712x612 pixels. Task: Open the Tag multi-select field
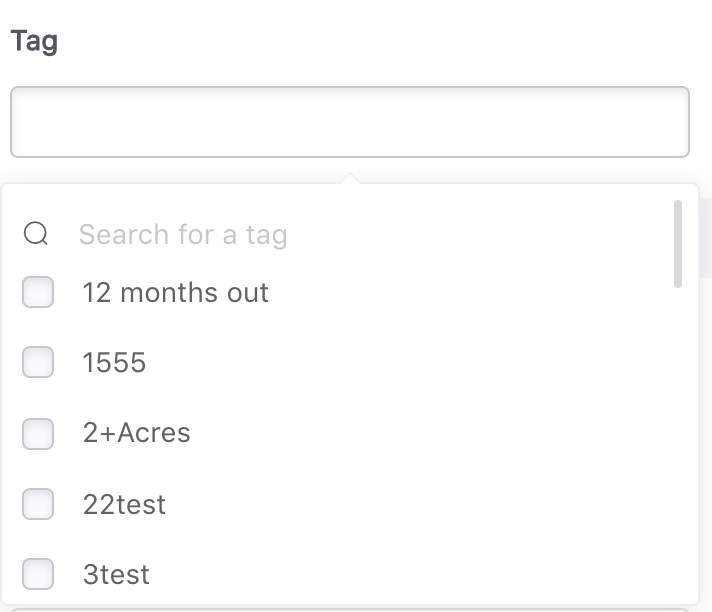coord(350,122)
